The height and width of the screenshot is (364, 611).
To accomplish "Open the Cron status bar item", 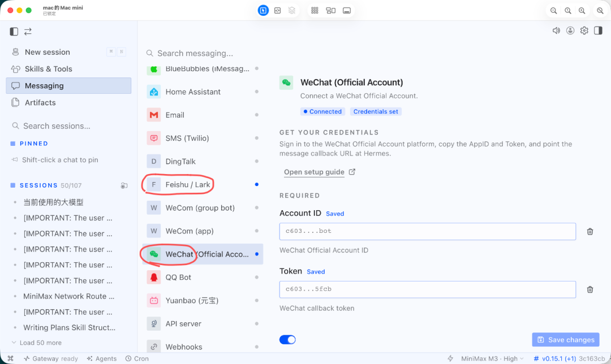I will [x=137, y=358].
